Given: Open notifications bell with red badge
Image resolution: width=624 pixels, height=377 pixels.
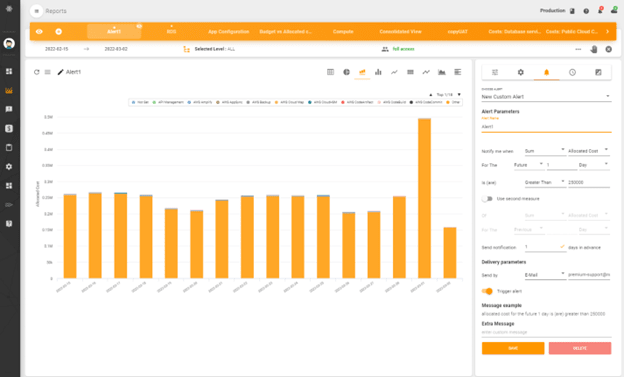Looking at the screenshot, I should [600, 10].
